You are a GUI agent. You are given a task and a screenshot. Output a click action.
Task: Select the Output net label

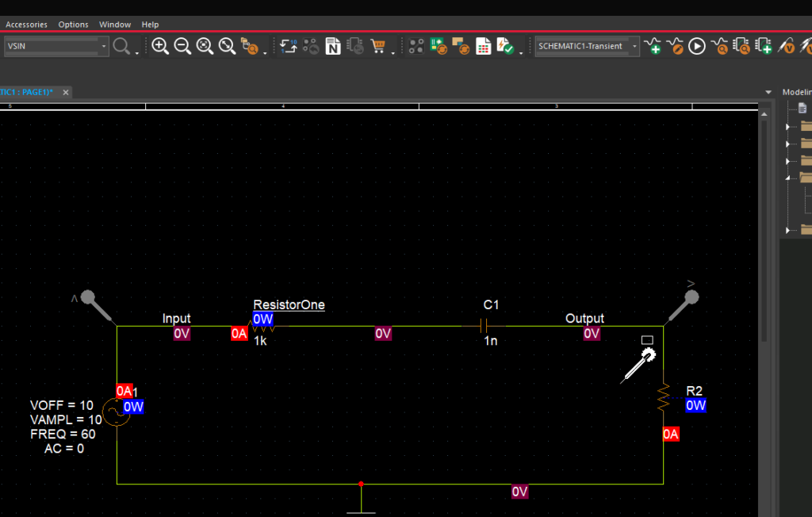click(584, 318)
